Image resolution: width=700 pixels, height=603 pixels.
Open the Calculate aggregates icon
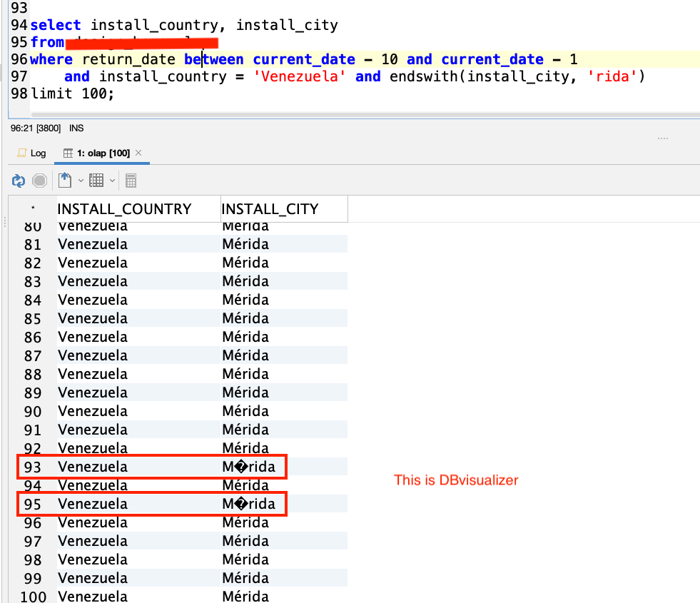(131, 181)
